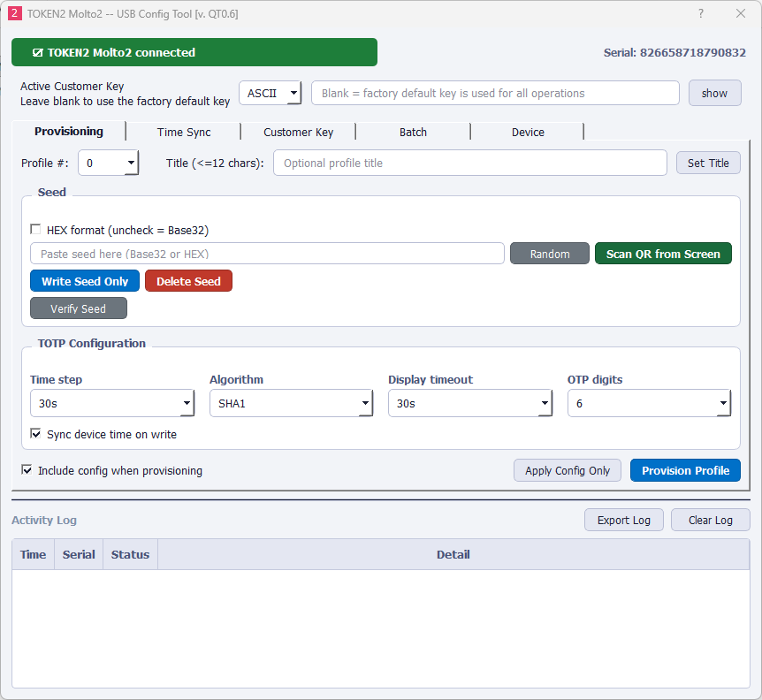The image size is (762, 700).
Task: Click the Export Log button
Action: (623, 520)
